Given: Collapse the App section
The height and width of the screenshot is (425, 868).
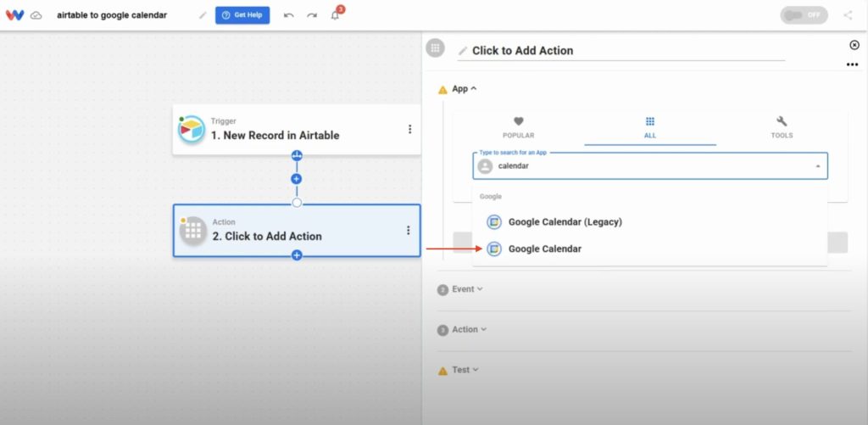Looking at the screenshot, I should click(464, 89).
